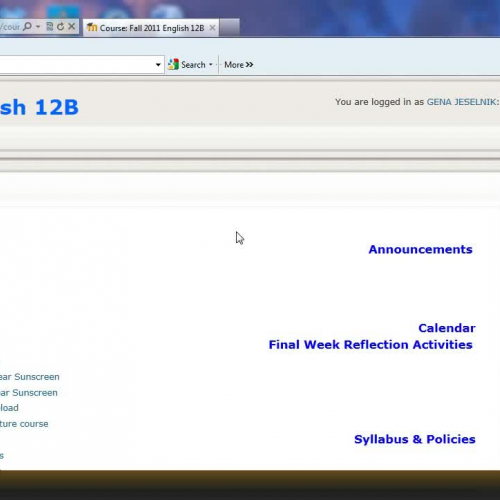Open the Calendar link

(447, 328)
